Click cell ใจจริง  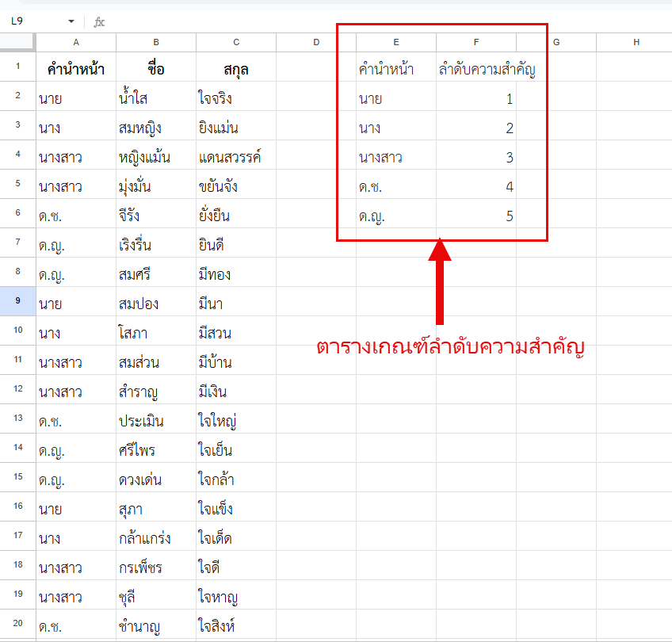pyautogui.click(x=236, y=97)
